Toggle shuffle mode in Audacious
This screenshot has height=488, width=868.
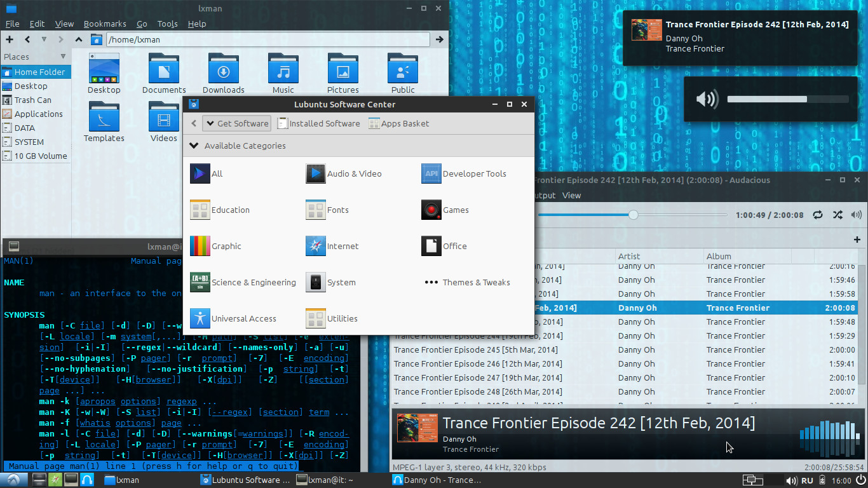[x=837, y=215]
